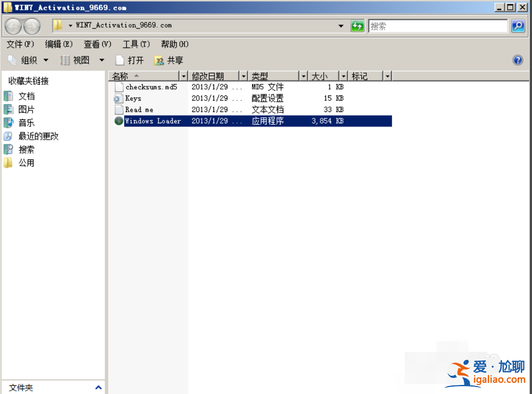Click the magnifier icon to run the search

point(517,26)
